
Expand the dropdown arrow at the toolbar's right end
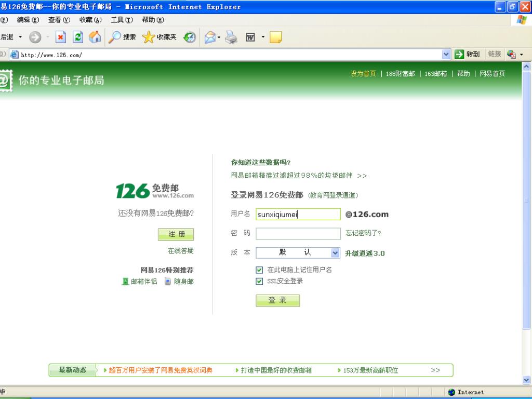click(x=522, y=54)
